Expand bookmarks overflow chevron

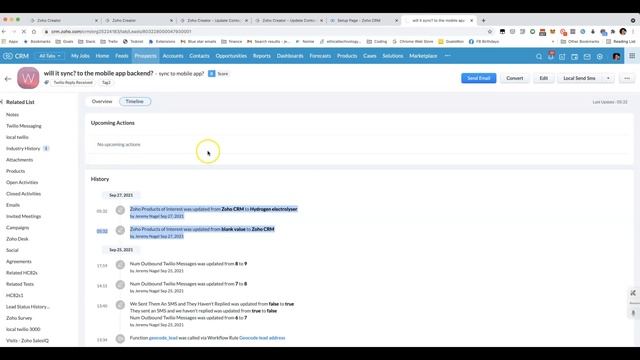coord(553,42)
